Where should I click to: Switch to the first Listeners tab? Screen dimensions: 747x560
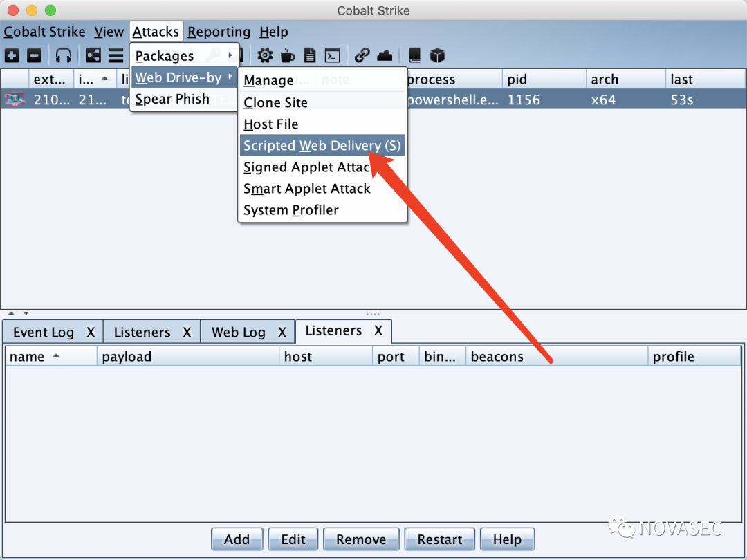(x=142, y=332)
